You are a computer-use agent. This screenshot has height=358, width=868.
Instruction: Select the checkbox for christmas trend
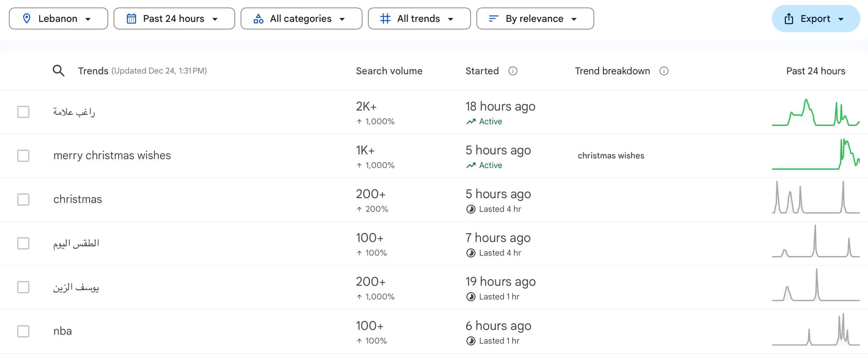point(23,200)
